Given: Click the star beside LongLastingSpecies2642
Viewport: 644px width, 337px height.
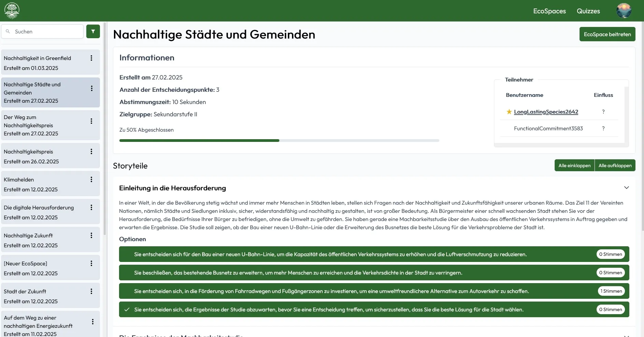Looking at the screenshot, I should coord(509,112).
